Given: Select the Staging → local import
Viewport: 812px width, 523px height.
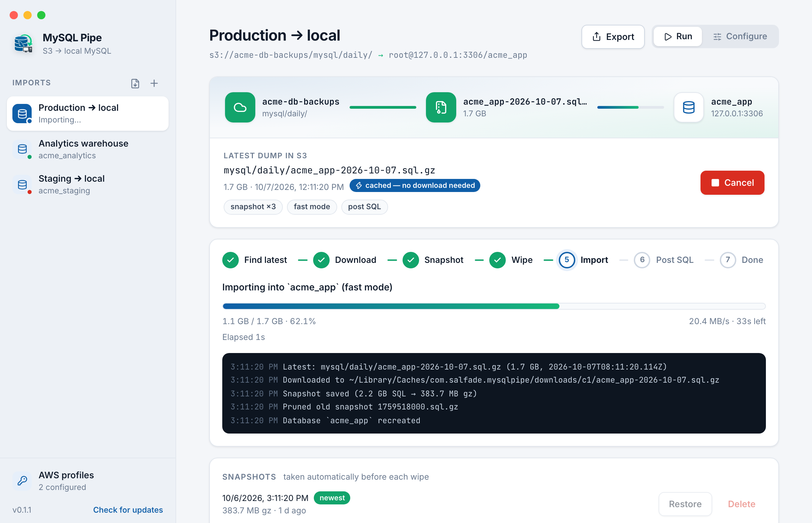Looking at the screenshot, I should [x=88, y=184].
